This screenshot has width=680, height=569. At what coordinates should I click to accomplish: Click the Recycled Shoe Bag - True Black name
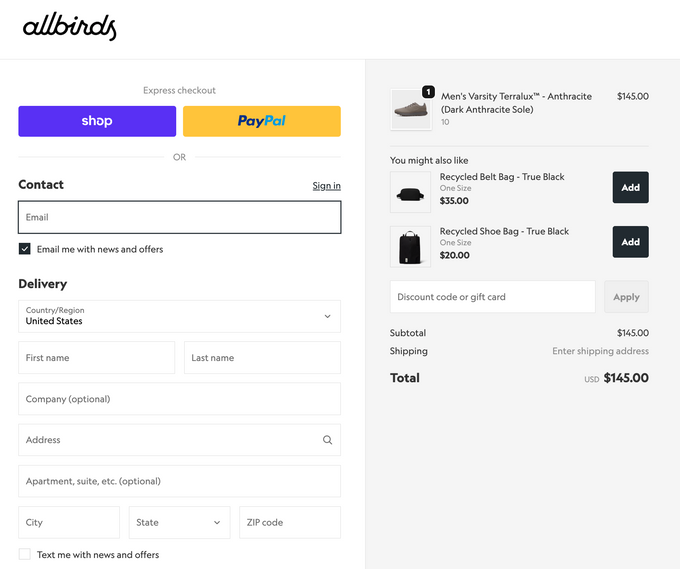click(504, 232)
